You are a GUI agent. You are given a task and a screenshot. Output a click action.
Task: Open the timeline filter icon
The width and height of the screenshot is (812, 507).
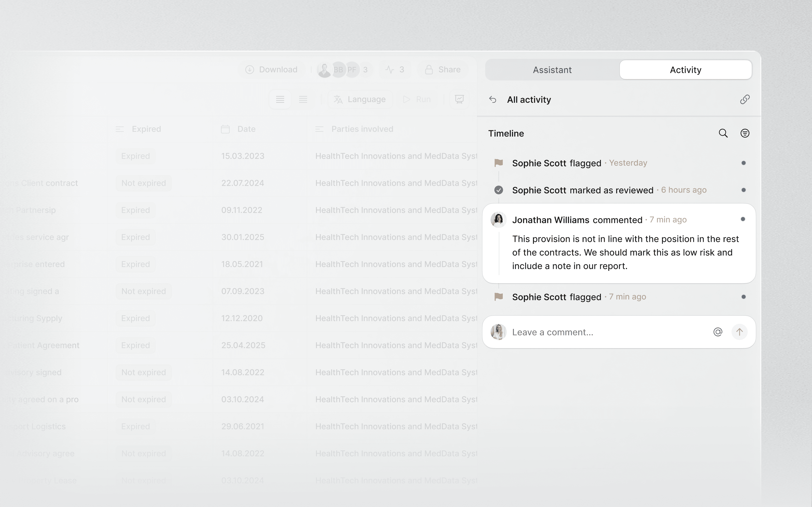coord(745,133)
